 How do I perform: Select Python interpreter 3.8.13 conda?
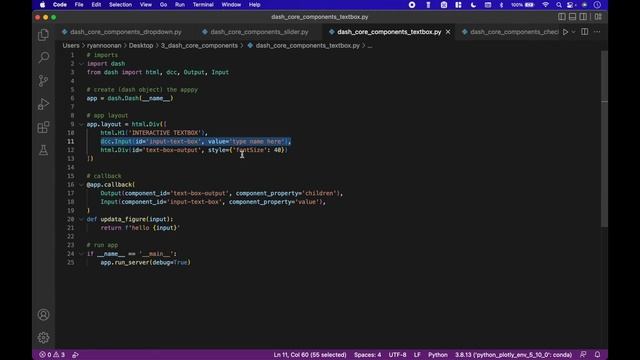pos(513,355)
